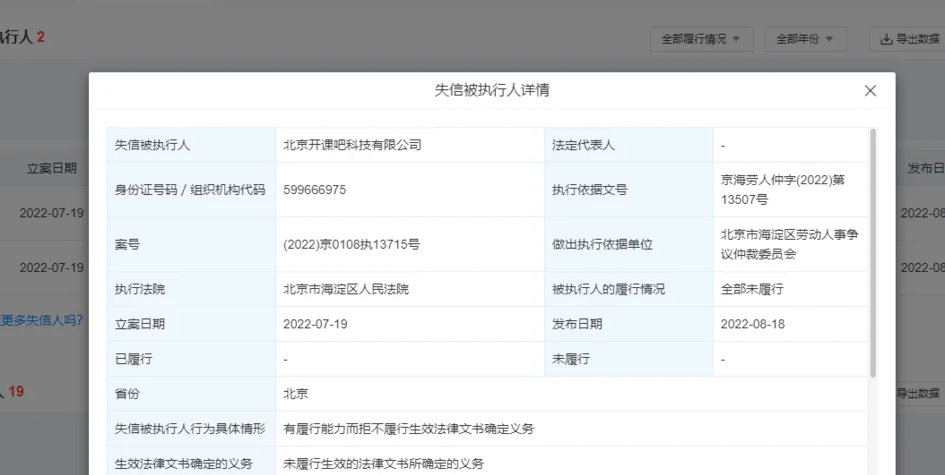Click the 省份 row value 北京

pos(295,394)
